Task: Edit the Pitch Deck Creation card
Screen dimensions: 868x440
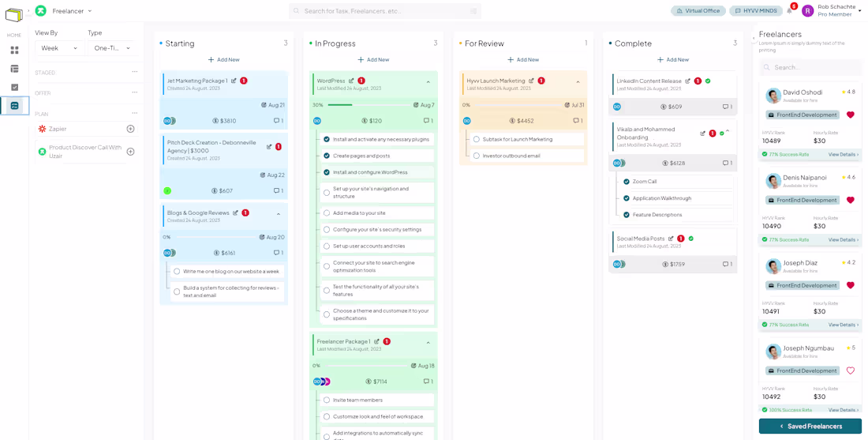Action: click(x=269, y=147)
